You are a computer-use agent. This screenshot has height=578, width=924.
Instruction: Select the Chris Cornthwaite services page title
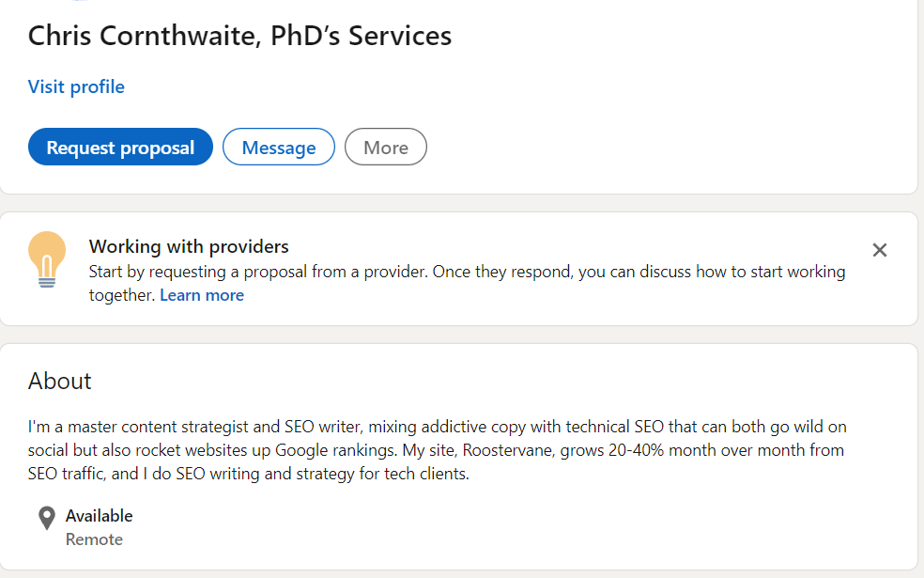239,36
